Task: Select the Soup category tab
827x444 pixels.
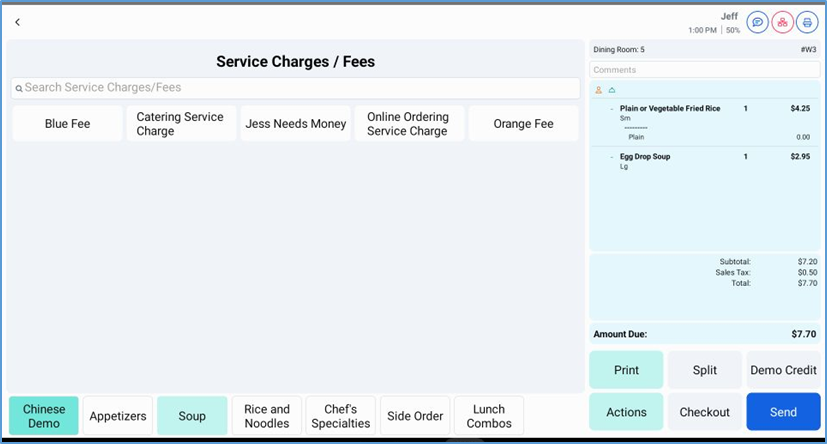Action: point(192,416)
